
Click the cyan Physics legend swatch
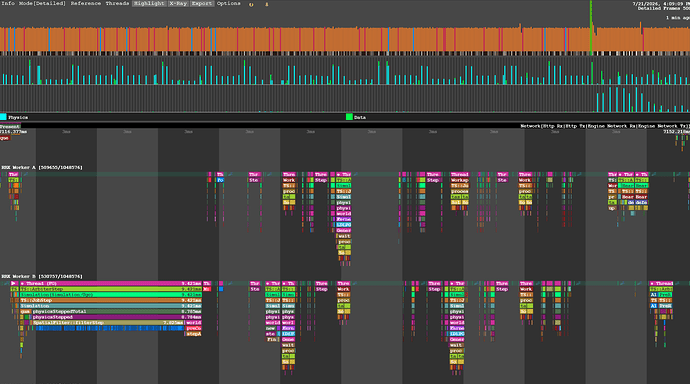[x=3, y=117]
